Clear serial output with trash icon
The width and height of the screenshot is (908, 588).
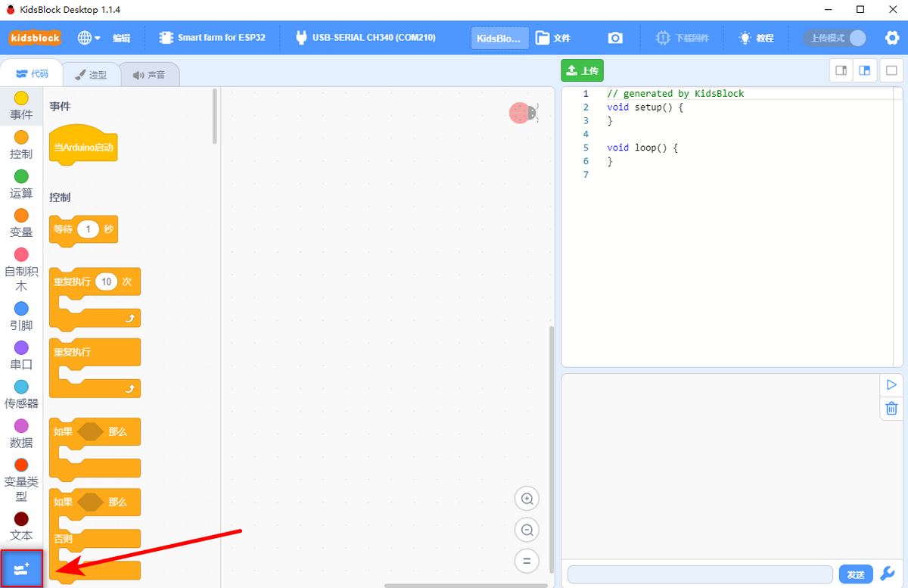pos(891,408)
